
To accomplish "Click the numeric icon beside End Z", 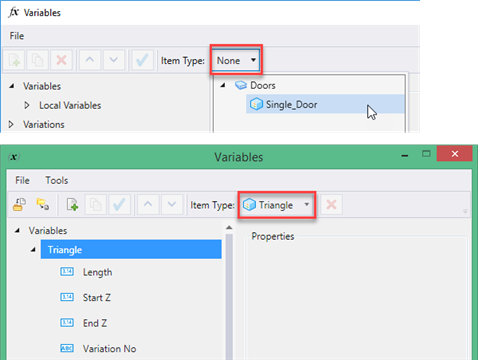I will click(x=67, y=322).
